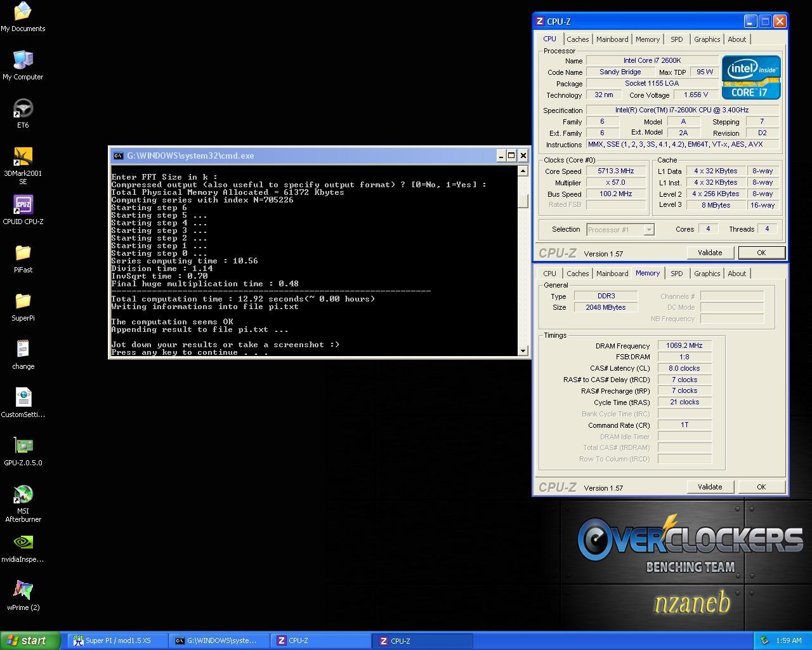This screenshot has width=812, height=650.
Task: Select the CPU tab in the top CPU-Z window
Action: (x=549, y=39)
